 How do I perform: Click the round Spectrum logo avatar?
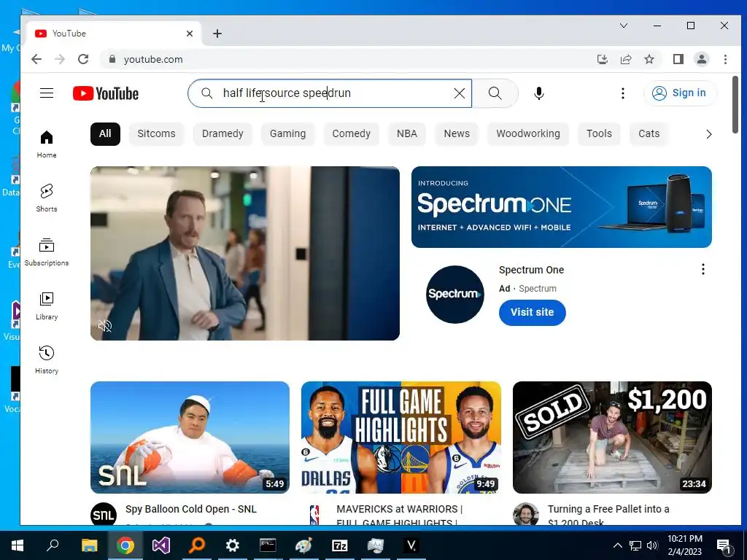[x=455, y=295]
